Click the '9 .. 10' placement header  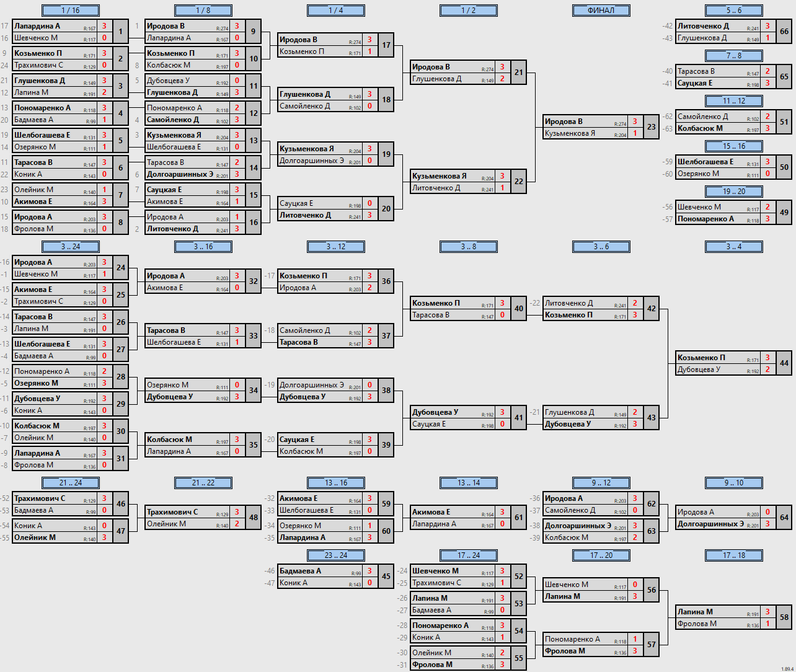tap(734, 483)
